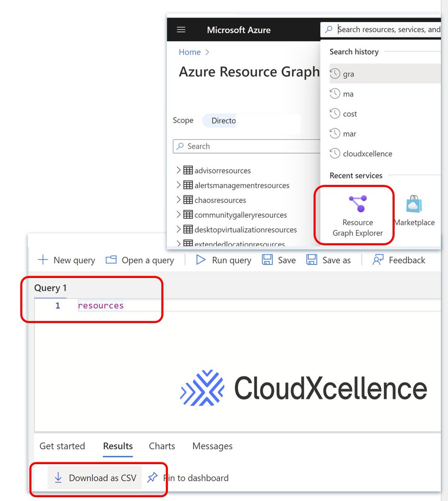Go to Home breadcrumb
448x501 pixels.
point(190,52)
